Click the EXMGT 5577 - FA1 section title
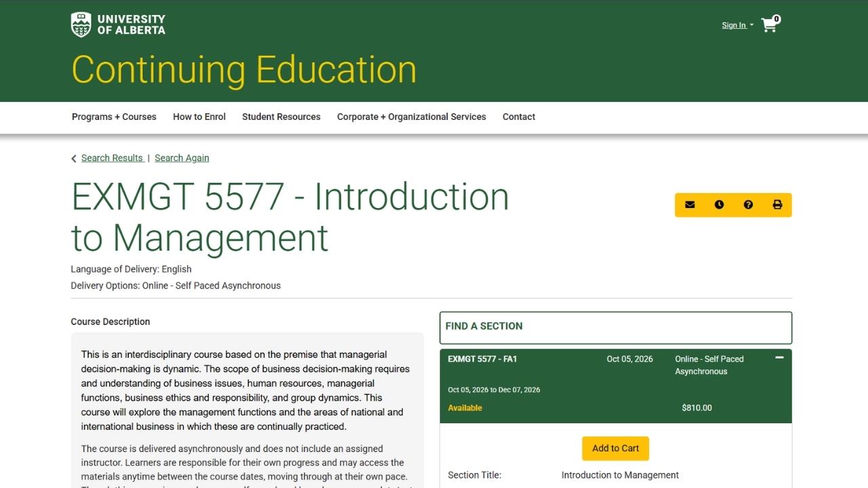This screenshot has width=868, height=488. 482,359
